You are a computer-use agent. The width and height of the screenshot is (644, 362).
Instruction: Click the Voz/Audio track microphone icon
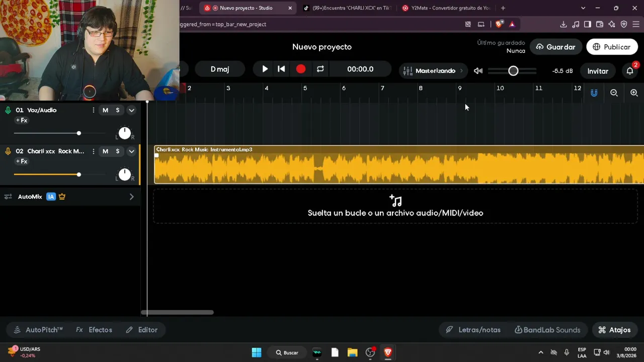pos(8,110)
